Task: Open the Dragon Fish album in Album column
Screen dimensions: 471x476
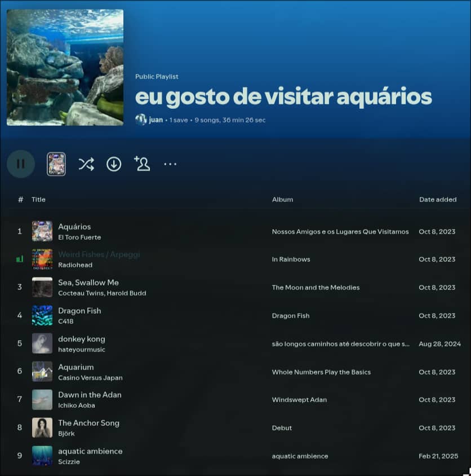Action: (x=291, y=316)
